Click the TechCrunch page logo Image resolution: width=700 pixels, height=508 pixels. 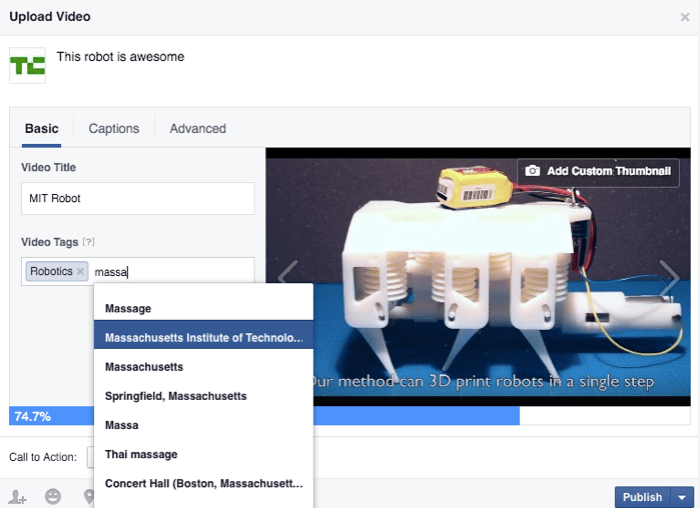coord(27,65)
